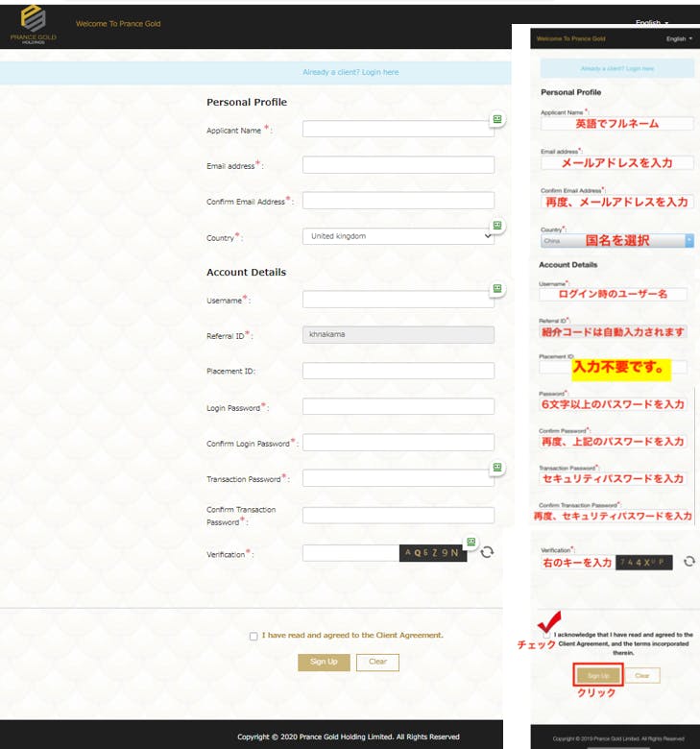This screenshot has height=749, width=700.
Task: Focus the Username input field
Action: pyautogui.click(x=398, y=300)
